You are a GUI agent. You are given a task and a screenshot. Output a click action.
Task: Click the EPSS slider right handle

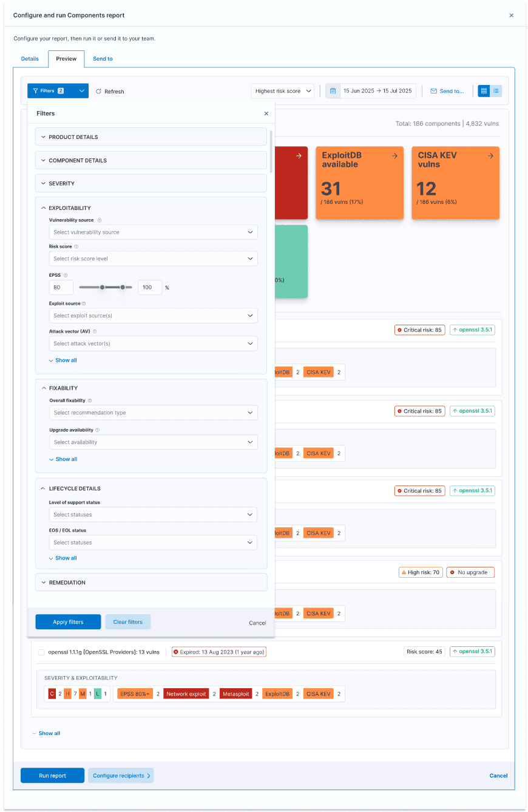(x=123, y=287)
